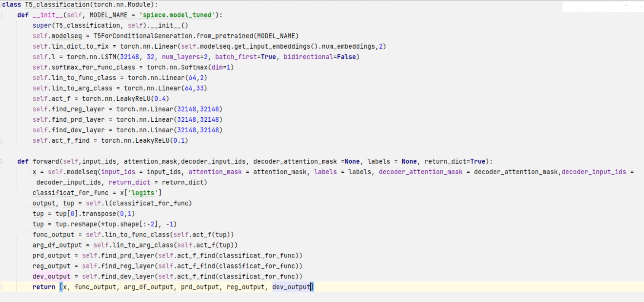Viewport: 644px width, 302px height.
Task: Click the return keyword on the highlighted line
Action: (x=44, y=287)
